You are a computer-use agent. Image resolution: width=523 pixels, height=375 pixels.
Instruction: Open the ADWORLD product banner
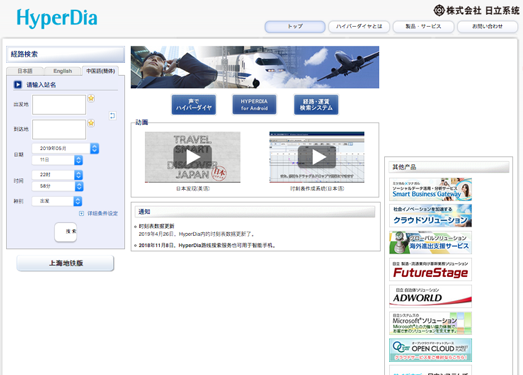430,296
